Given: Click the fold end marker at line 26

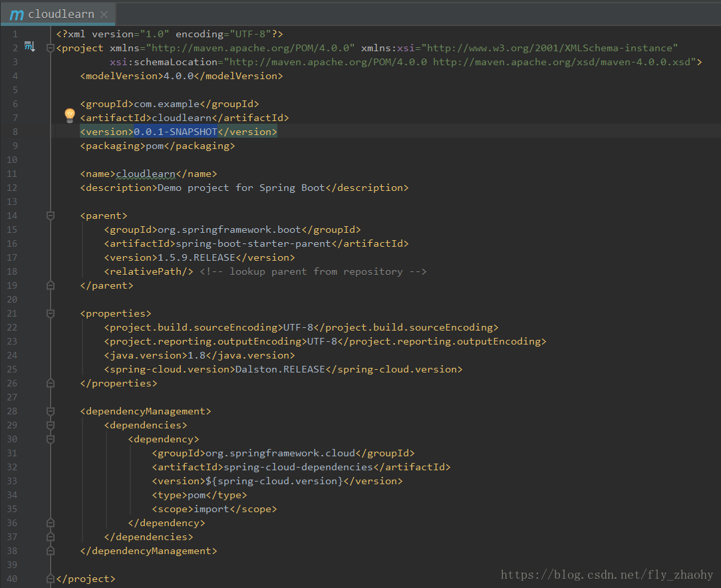Looking at the screenshot, I should pyautogui.click(x=51, y=383).
